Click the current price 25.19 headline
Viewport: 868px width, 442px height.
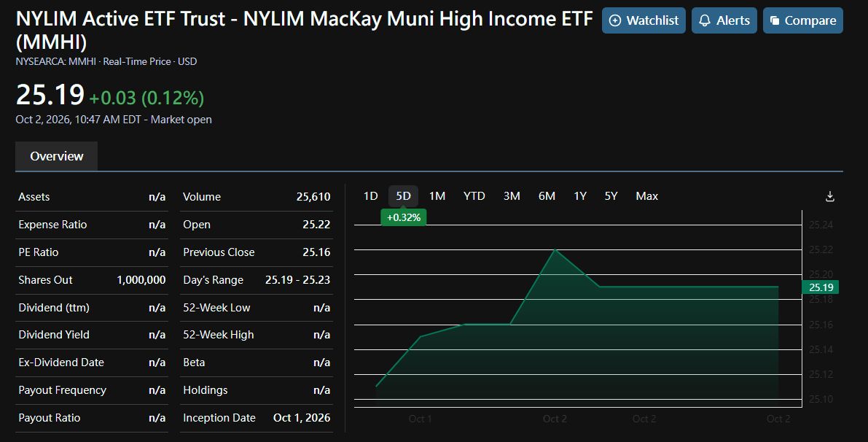(50, 95)
